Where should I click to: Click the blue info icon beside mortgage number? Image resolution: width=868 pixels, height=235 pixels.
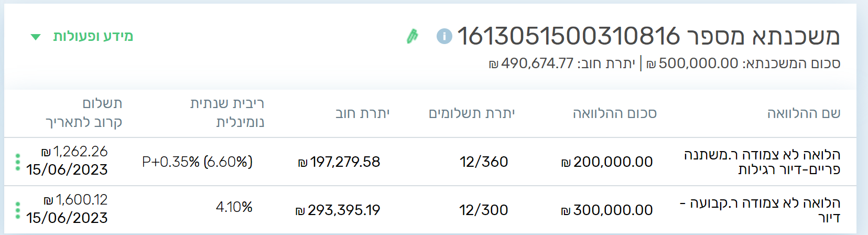point(444,36)
